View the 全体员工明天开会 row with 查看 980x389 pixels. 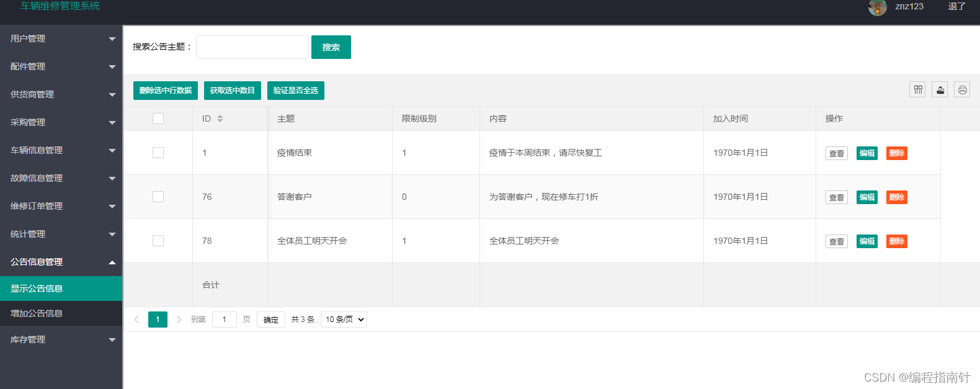[x=837, y=241]
